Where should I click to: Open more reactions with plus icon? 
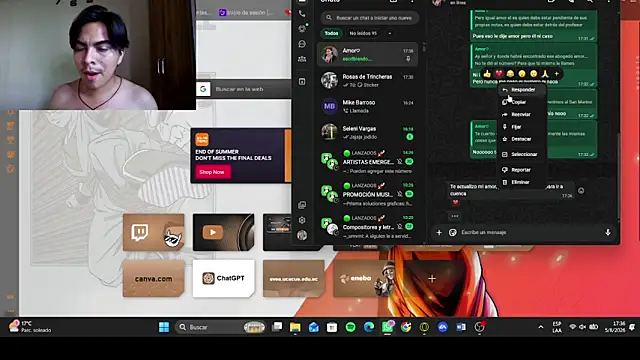(556, 73)
